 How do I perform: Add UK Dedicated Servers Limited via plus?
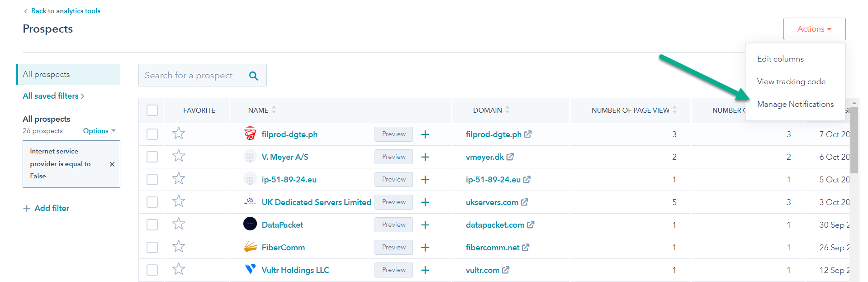(x=425, y=202)
